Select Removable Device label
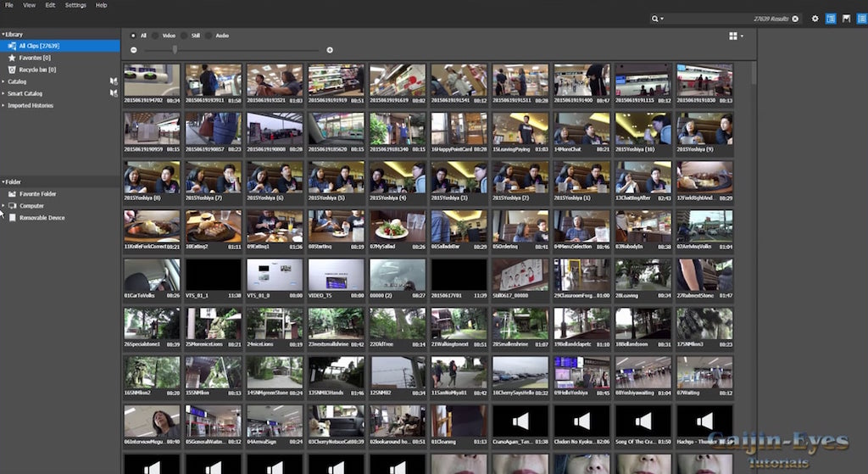The height and width of the screenshot is (474, 868). (42, 218)
